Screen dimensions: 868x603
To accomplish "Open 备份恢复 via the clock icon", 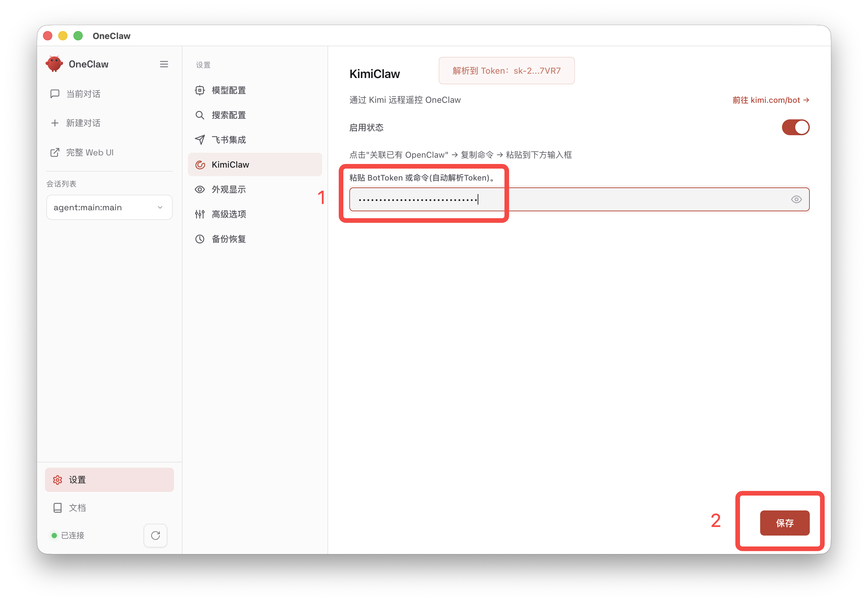I will (x=200, y=239).
